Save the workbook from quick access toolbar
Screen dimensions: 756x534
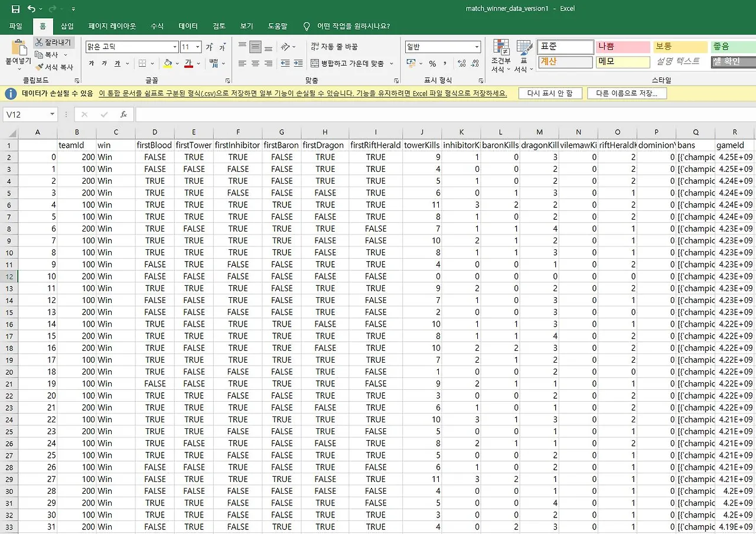(15, 9)
